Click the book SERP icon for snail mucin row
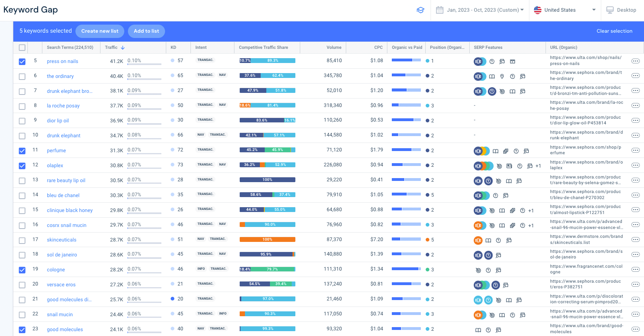The height and width of the screenshot is (336, 644). coord(502,315)
